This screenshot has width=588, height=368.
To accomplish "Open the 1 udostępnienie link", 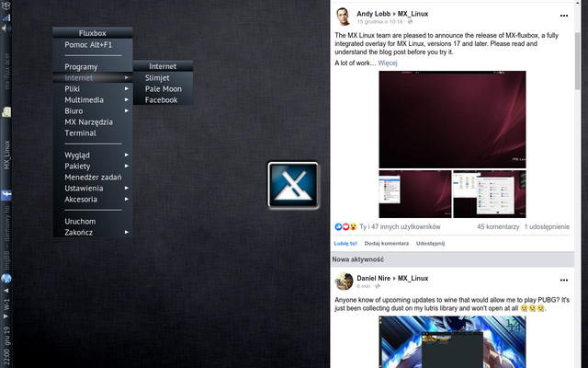I will point(547,227).
